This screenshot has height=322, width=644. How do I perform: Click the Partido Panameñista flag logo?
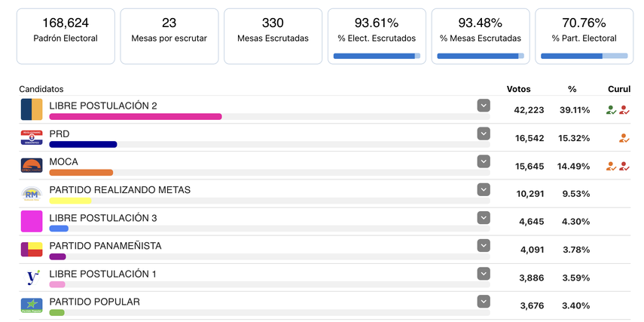coord(32,249)
